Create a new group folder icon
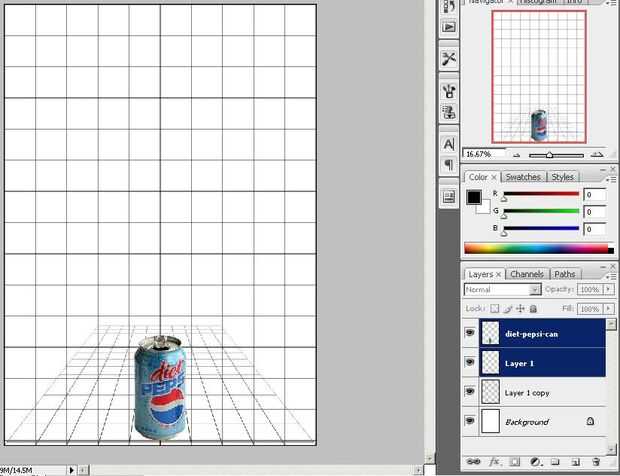This screenshot has width=620, height=476. pyautogui.click(x=555, y=461)
